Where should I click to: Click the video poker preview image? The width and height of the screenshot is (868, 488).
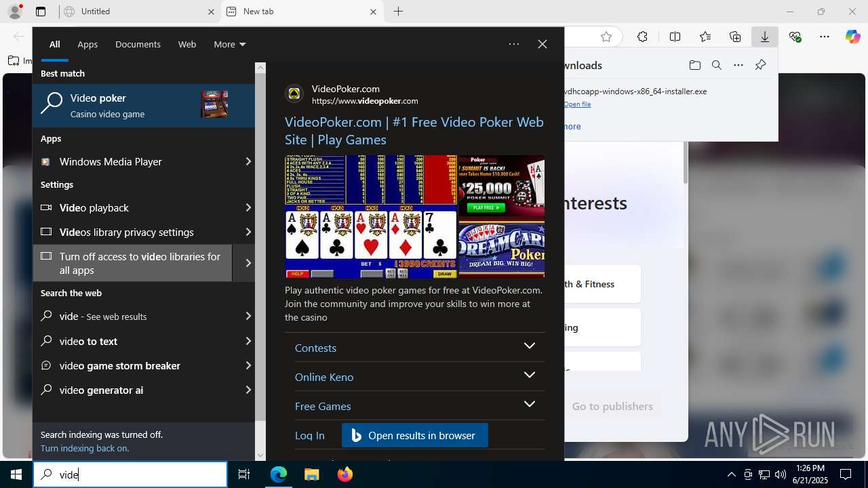pos(371,216)
